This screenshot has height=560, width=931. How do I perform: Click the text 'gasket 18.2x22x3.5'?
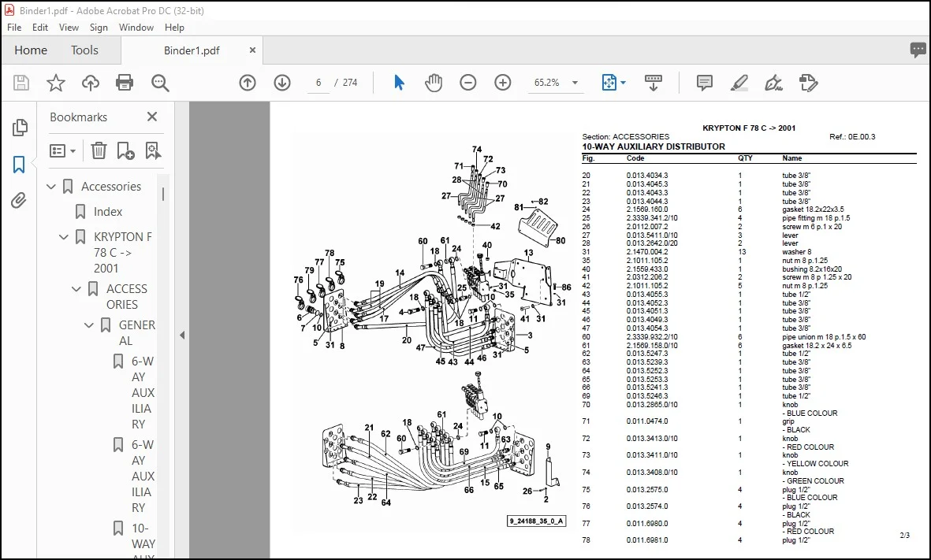coord(813,210)
